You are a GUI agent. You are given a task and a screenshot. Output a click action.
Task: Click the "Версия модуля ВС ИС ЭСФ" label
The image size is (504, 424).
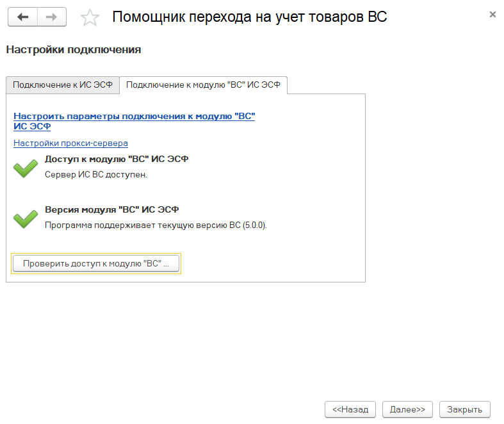112,209
